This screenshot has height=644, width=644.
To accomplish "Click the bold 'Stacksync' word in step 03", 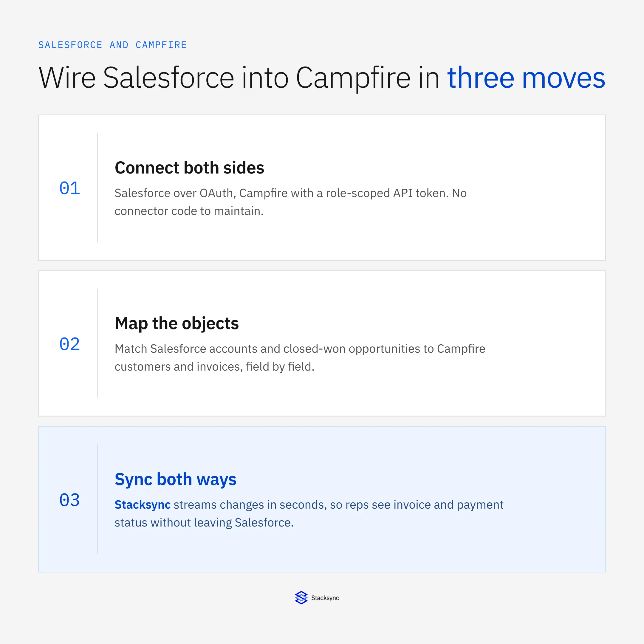I will click(x=142, y=505).
